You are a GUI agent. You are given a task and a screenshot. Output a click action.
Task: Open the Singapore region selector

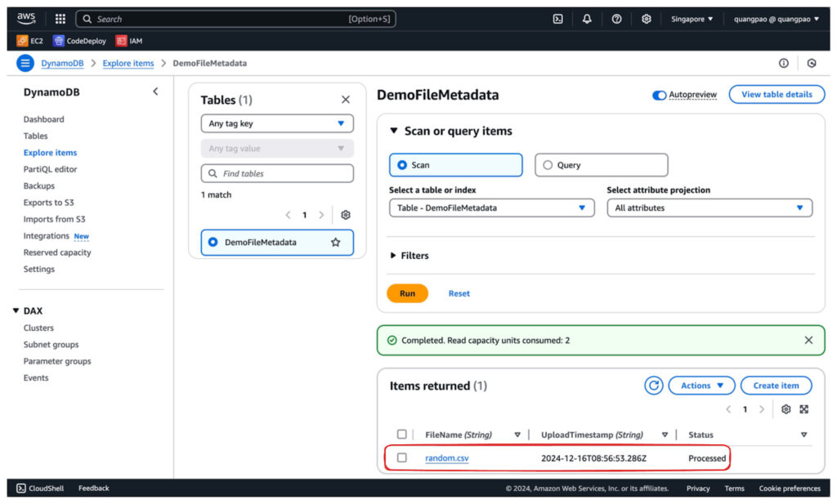click(x=692, y=20)
